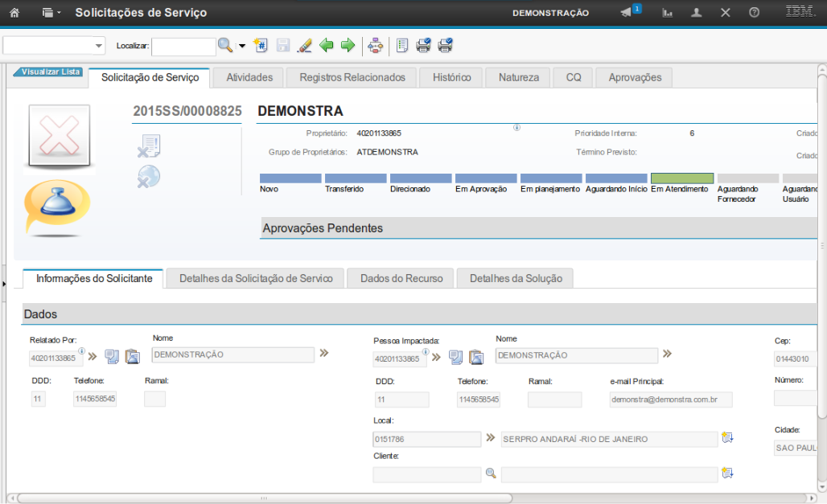Go to next record with right arrow
Screen dimensions: 827x504
348,46
